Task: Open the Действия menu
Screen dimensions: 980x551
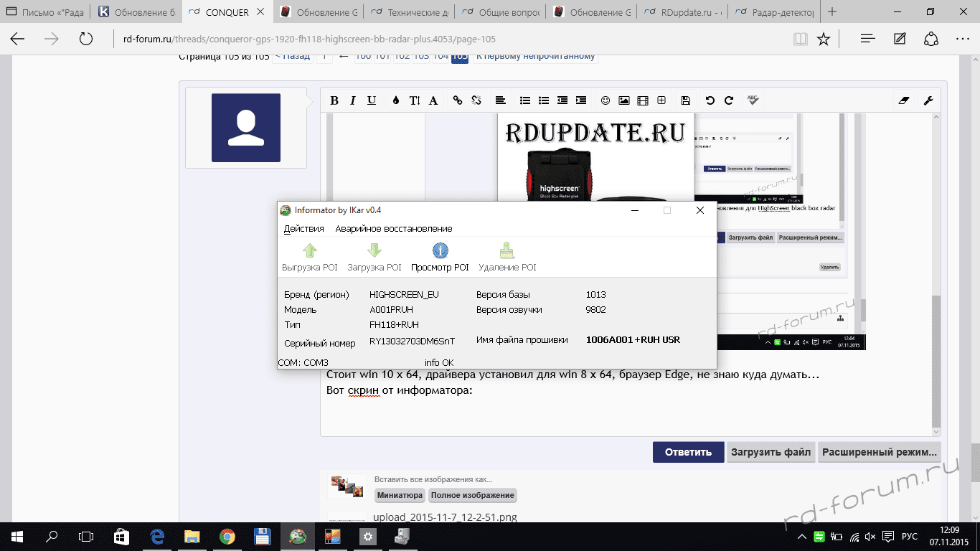Action: tap(303, 228)
